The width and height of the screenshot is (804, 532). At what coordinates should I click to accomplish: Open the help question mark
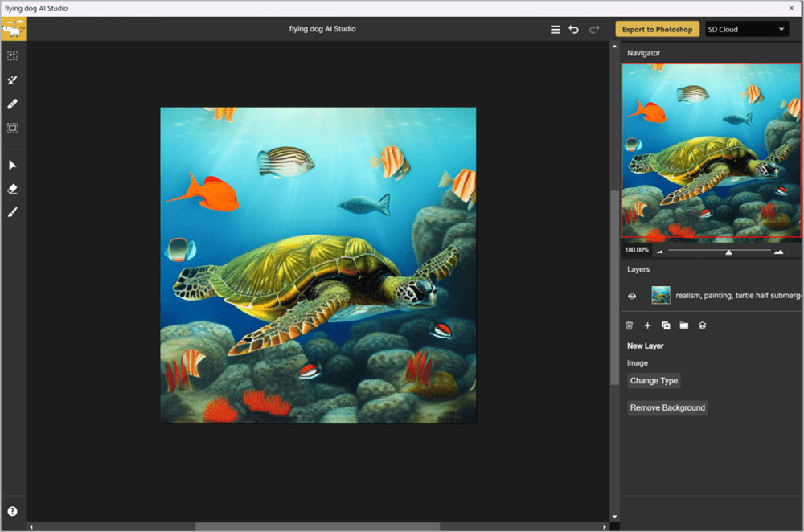click(13, 511)
